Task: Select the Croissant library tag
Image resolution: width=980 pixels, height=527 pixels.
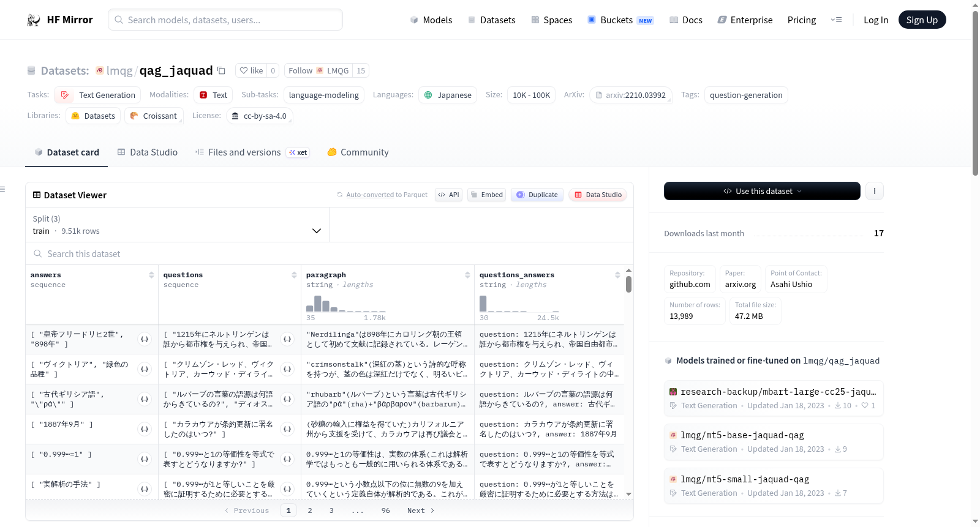Action: 154,116
